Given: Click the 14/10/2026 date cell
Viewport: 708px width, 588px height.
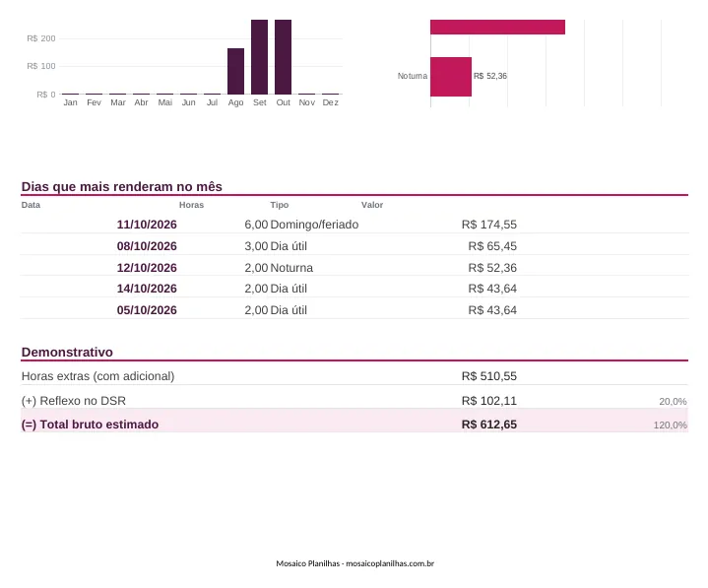Looking at the screenshot, I should tap(147, 289).
